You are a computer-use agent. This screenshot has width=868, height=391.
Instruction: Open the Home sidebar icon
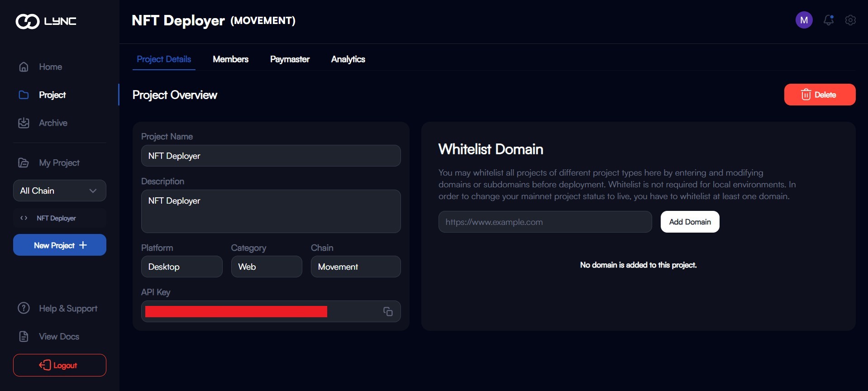24,67
